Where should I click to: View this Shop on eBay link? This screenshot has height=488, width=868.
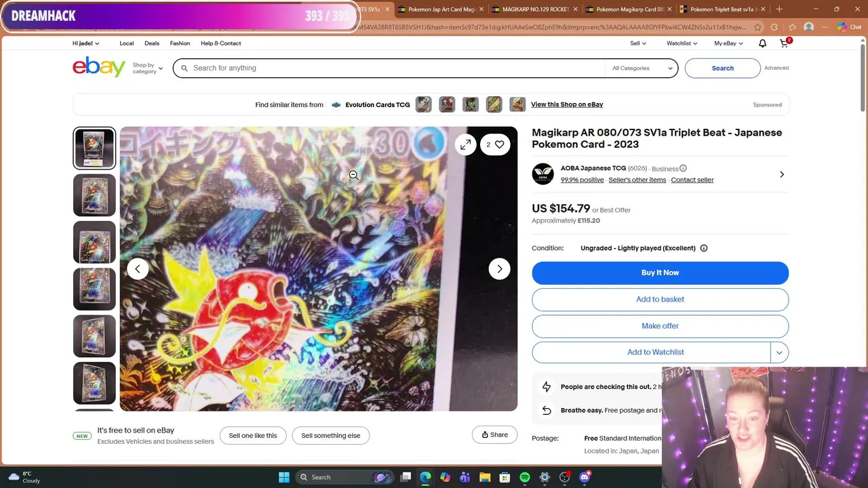[x=567, y=104]
